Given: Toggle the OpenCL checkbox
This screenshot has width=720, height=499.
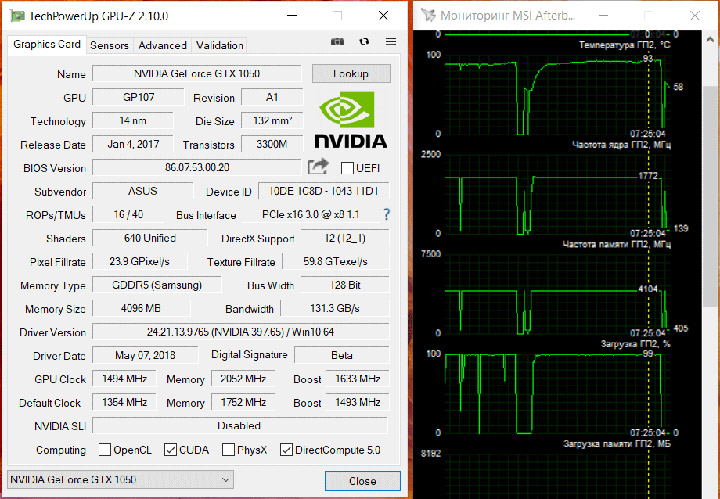Looking at the screenshot, I should pyautogui.click(x=105, y=449).
